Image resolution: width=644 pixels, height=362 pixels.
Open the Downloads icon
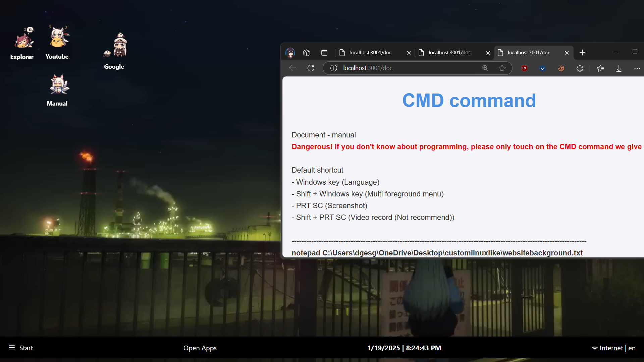pos(619,68)
